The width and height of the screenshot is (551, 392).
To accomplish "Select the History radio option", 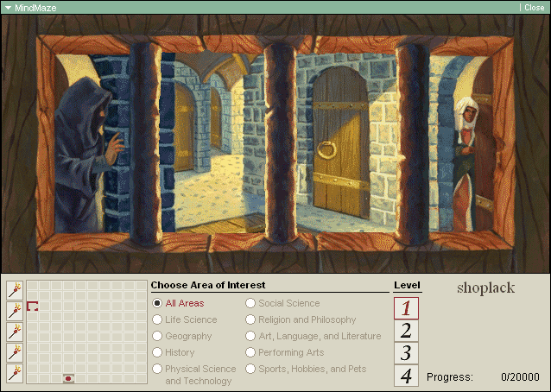I will pyautogui.click(x=157, y=352).
